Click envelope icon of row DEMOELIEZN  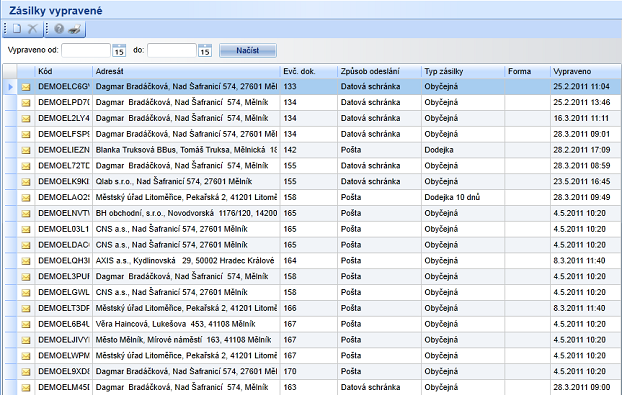pyautogui.click(x=26, y=150)
